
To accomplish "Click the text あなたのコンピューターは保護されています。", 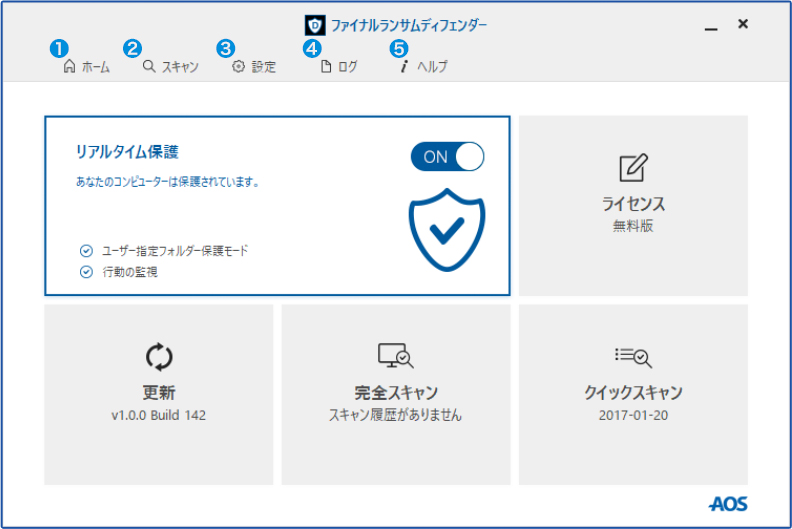I will pos(168,182).
